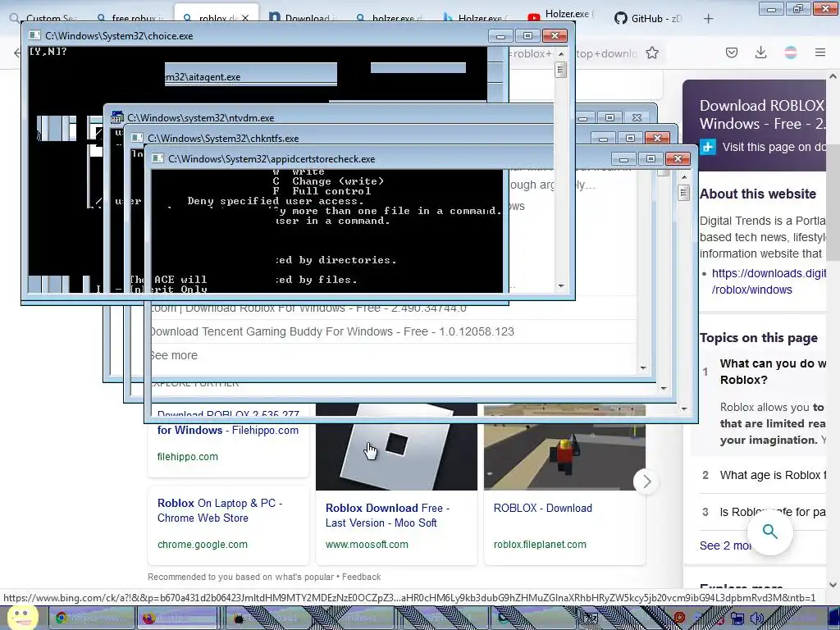840x630 pixels.
Task: Switch to the nitter Download tab
Action: tap(304, 18)
